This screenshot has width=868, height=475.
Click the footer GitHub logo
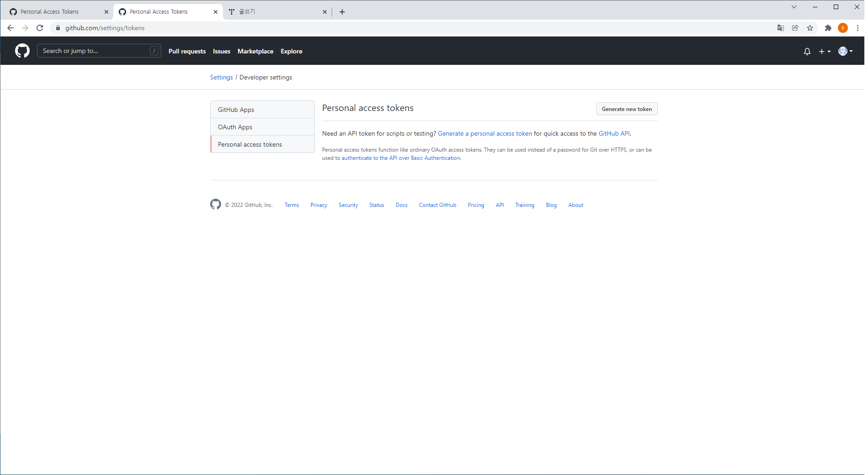coord(216,204)
